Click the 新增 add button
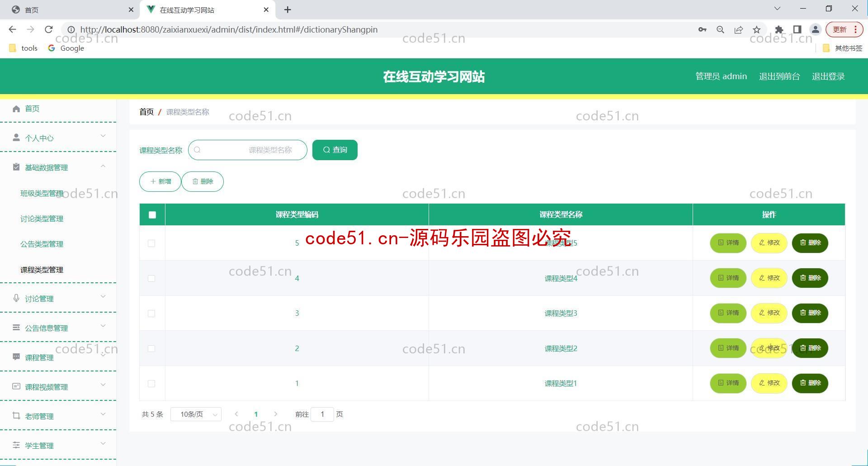This screenshot has height=466, width=868. pos(160,181)
